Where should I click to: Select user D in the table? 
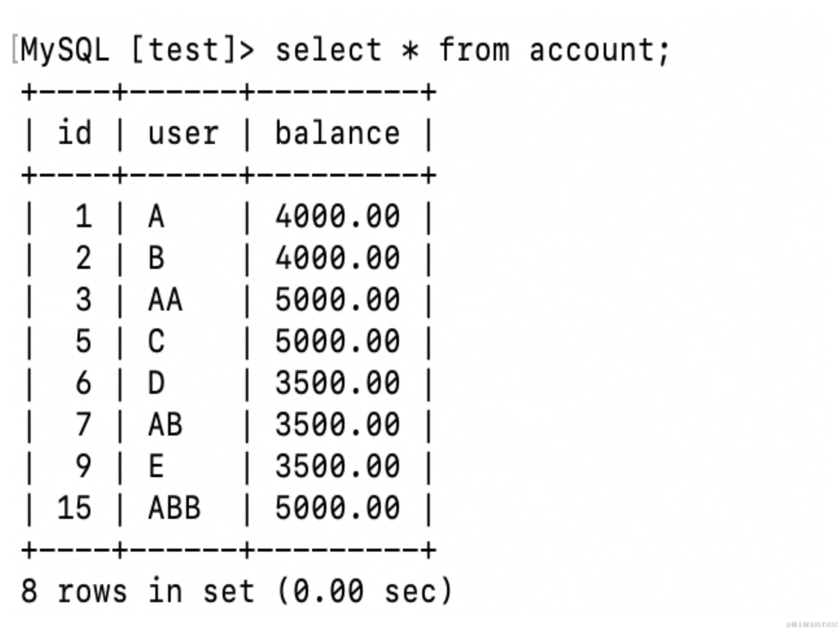[156, 383]
